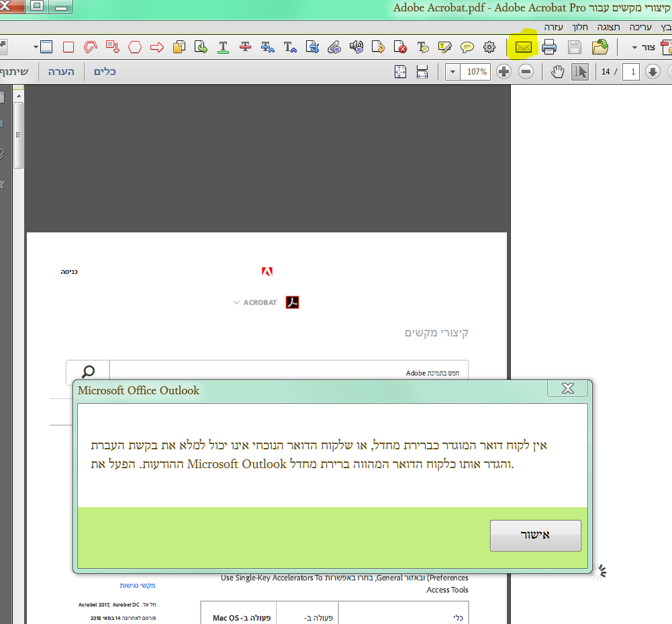
Task: Open the חלון menu
Action: coord(580,27)
